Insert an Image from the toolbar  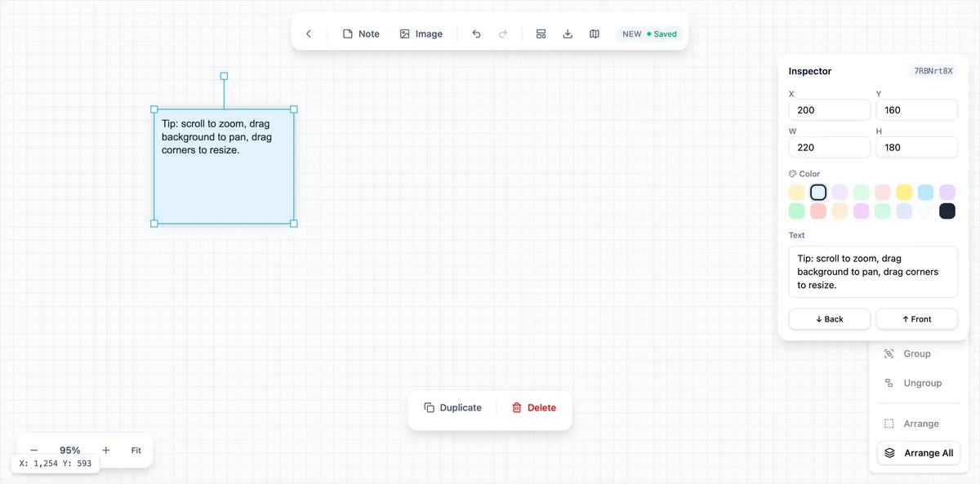421,34
